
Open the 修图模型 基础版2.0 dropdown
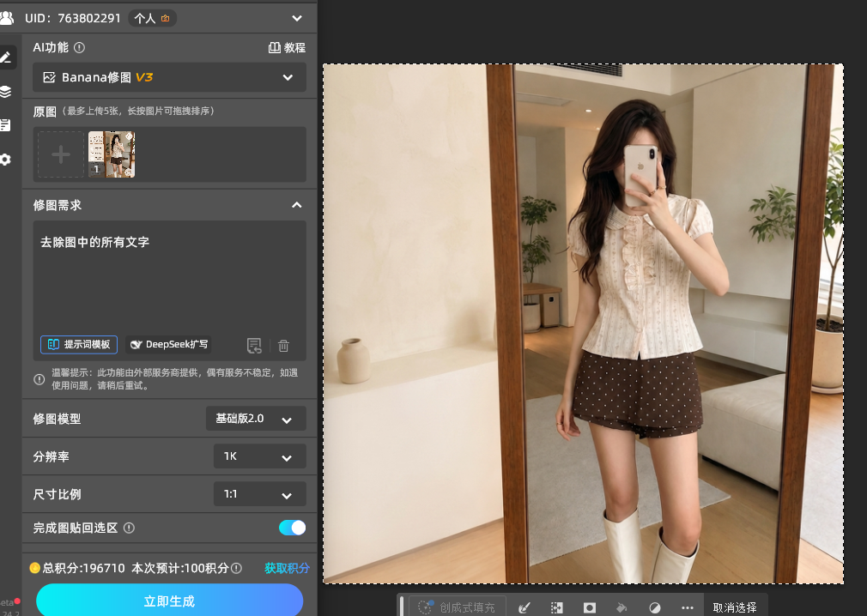256,419
